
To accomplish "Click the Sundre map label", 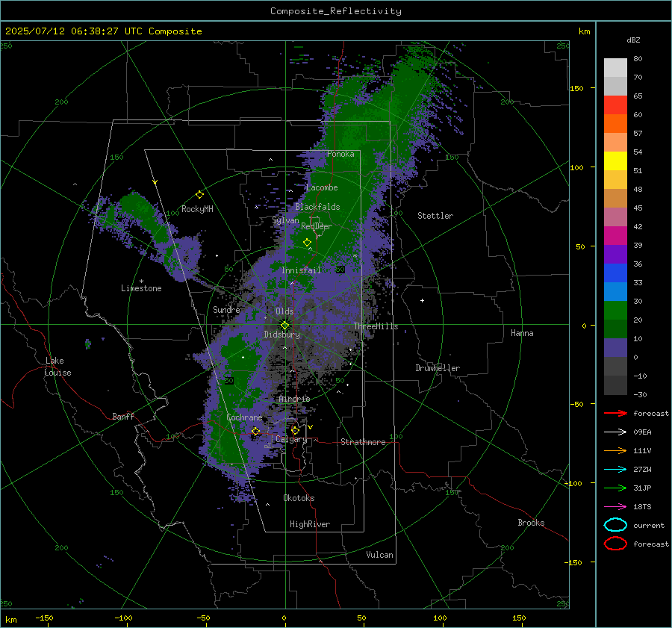I will click(226, 309).
